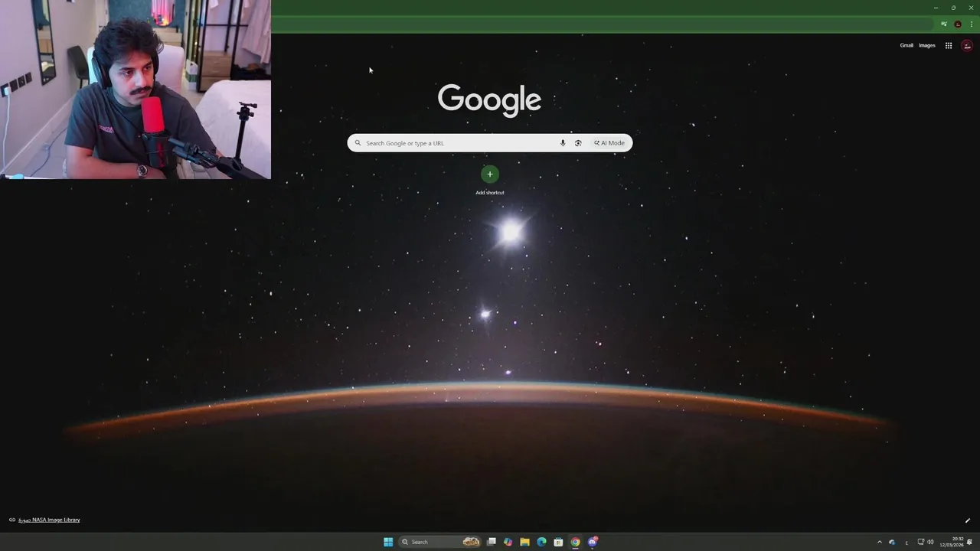Minimize the Chrome window

[936, 8]
